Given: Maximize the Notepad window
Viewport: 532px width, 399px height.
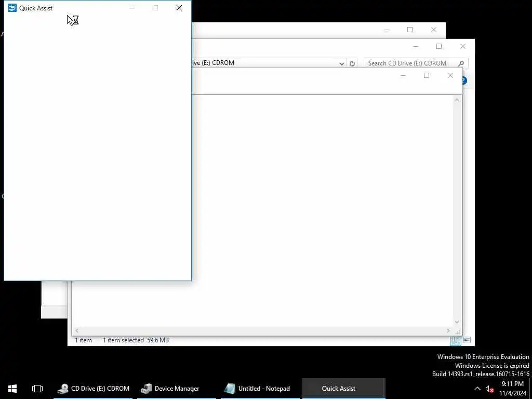Looking at the screenshot, I should coord(427,75).
